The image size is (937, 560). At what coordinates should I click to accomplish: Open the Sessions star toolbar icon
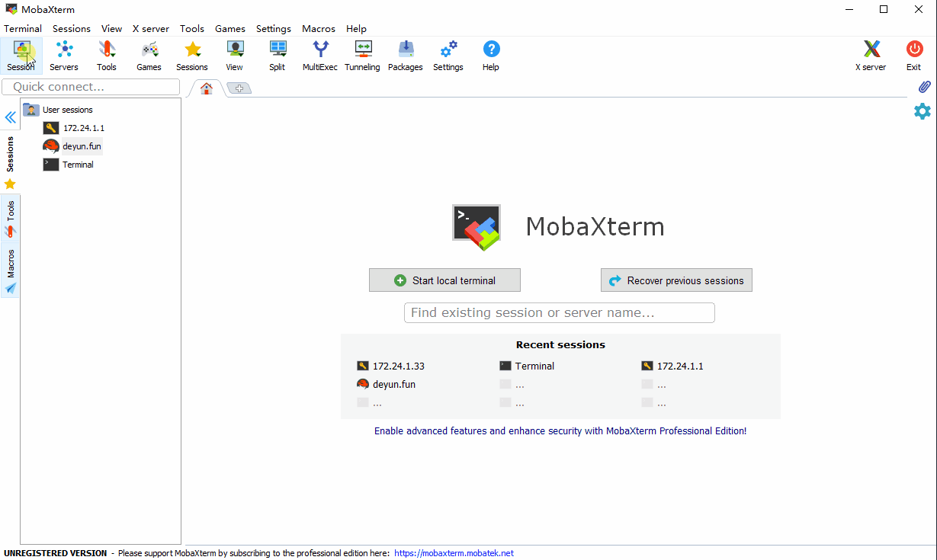pyautogui.click(x=192, y=56)
